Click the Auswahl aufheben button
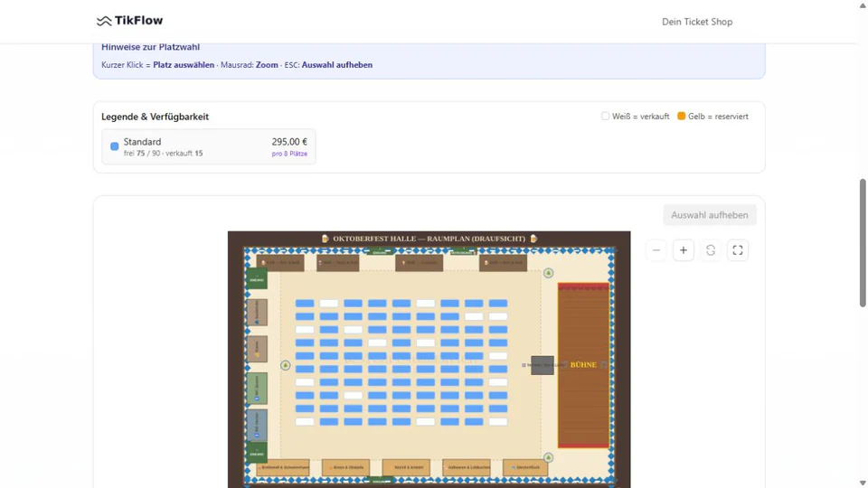 (x=709, y=215)
